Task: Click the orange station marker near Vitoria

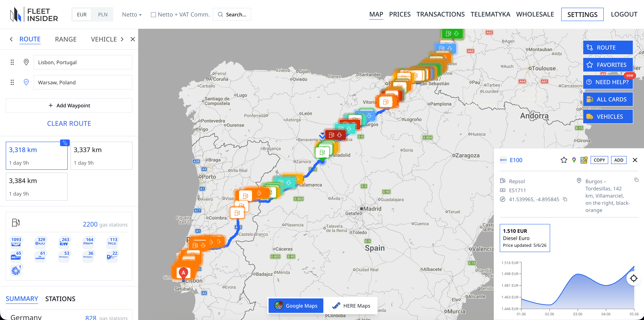Action: click(x=386, y=102)
